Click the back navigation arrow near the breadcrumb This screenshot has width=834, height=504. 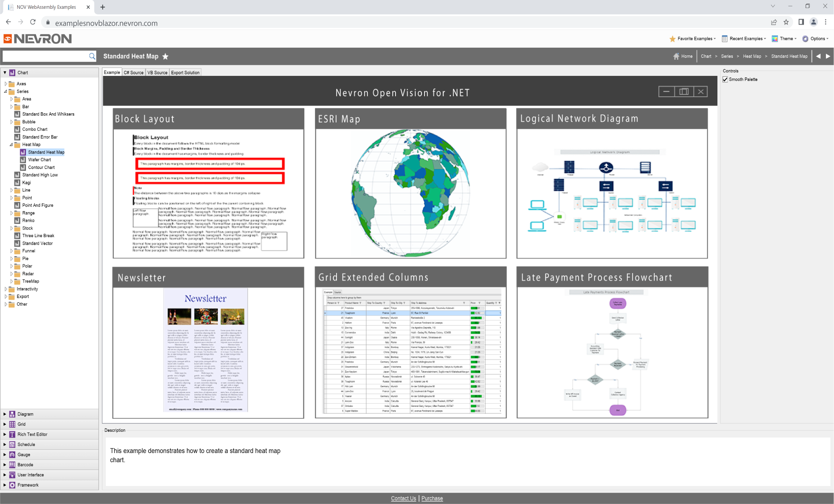click(x=819, y=56)
